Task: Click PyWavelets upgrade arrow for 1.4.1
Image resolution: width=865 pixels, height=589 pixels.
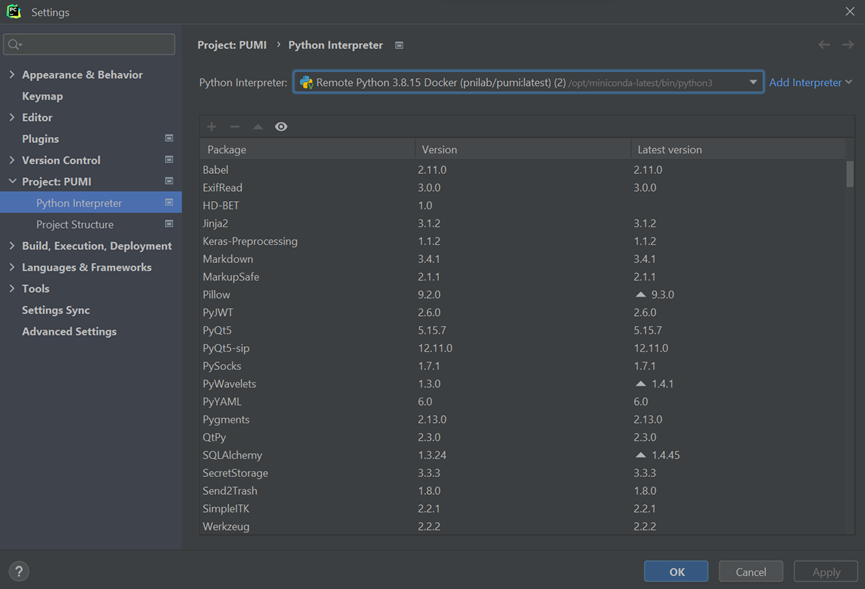Action: (640, 384)
